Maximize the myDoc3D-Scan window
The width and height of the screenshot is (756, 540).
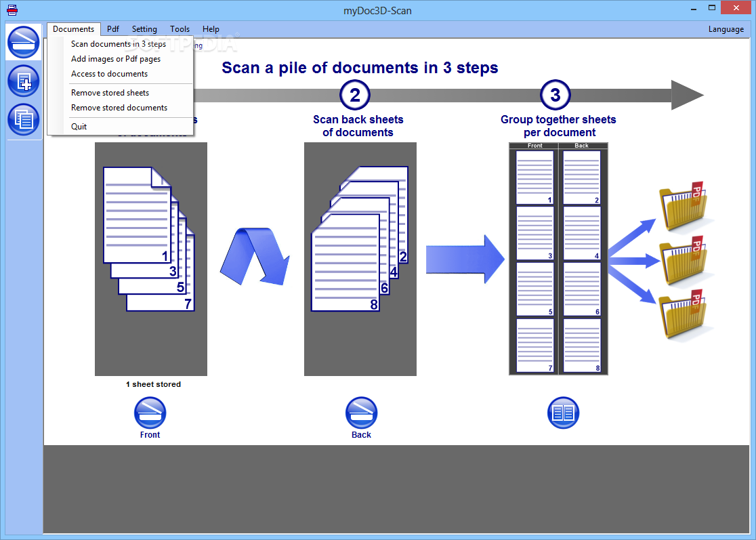[x=712, y=7]
